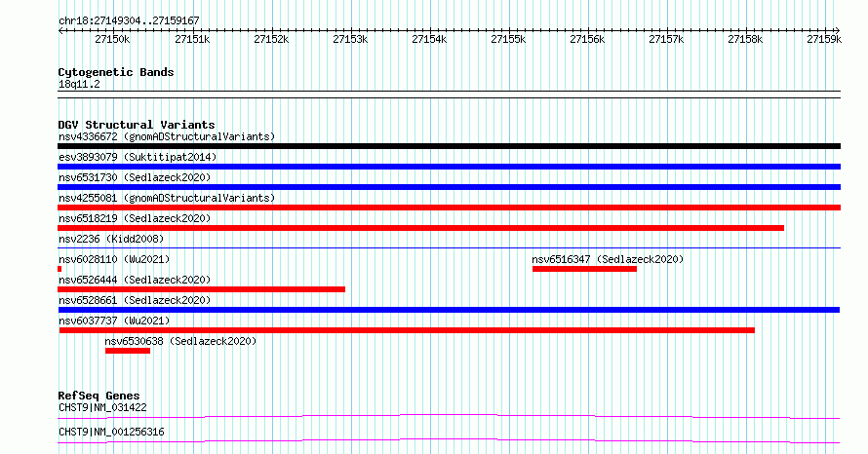Open nsv6518219 (Sedlazeck2020) label
This screenshot has height=454, width=868.
pyautogui.click(x=135, y=218)
